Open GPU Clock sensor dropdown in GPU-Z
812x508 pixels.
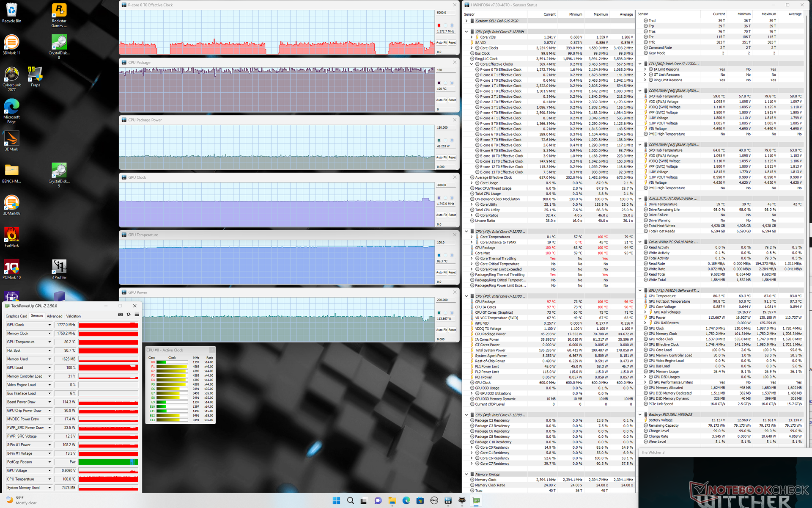pyautogui.click(x=49, y=325)
